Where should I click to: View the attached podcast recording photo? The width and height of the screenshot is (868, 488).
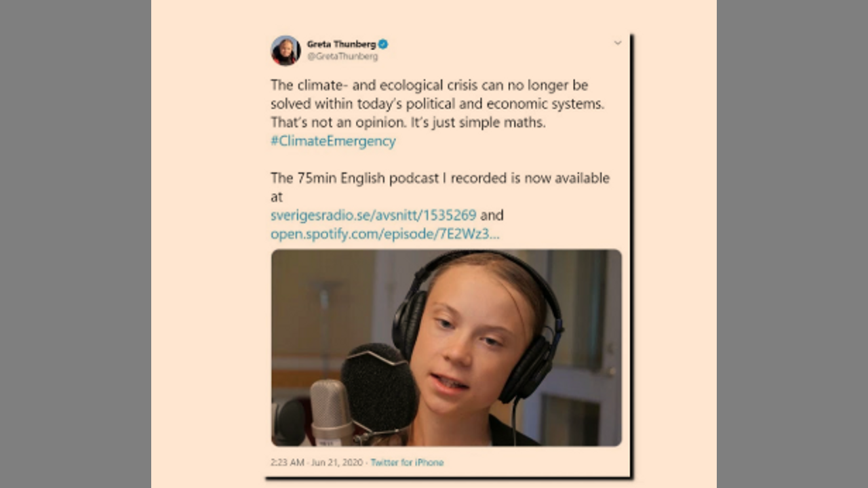coord(446,348)
